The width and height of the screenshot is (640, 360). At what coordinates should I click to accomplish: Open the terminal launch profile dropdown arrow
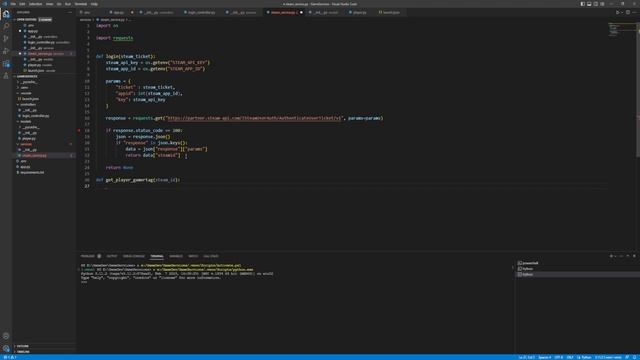pyautogui.click(x=616, y=256)
